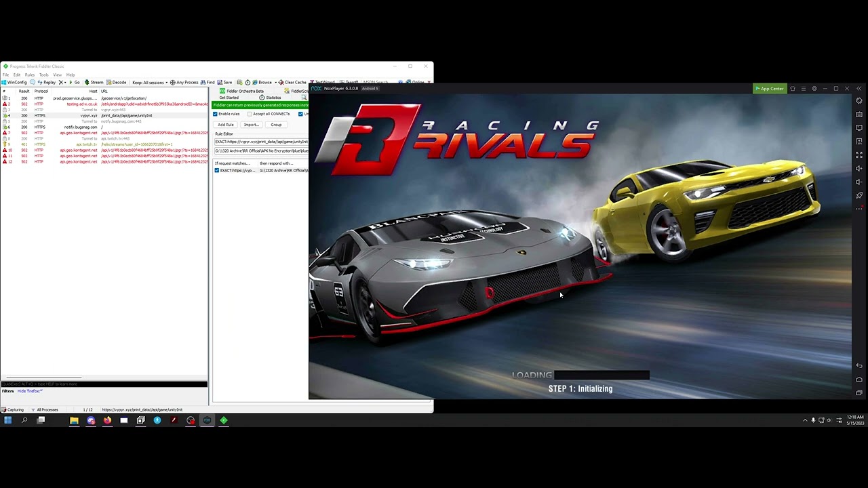Open Windows Start menu

tap(7, 420)
